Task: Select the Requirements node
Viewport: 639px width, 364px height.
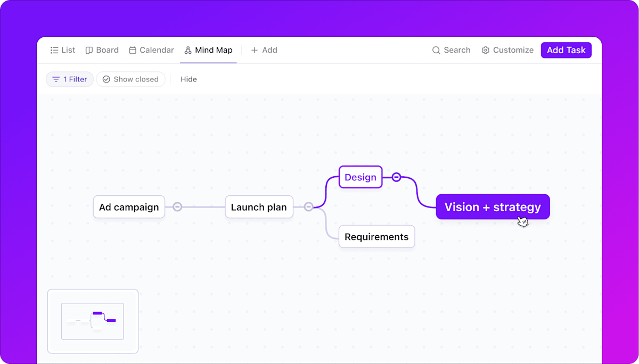Action: pyautogui.click(x=376, y=236)
